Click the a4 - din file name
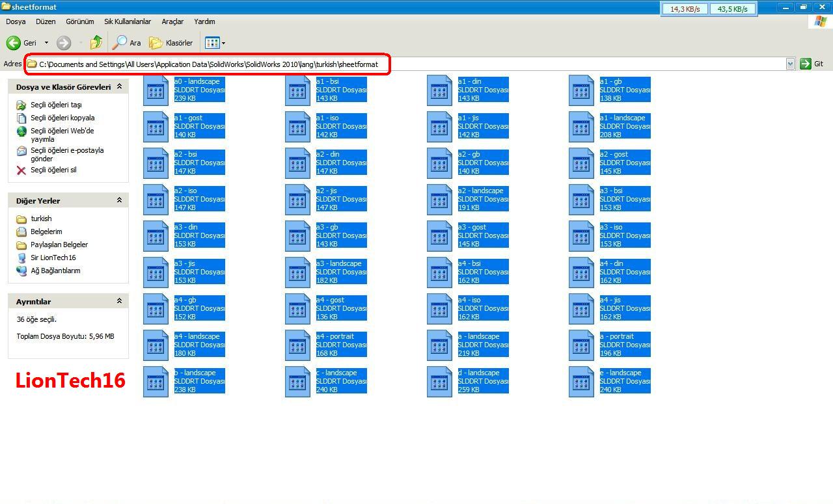833x504 pixels. [611, 263]
